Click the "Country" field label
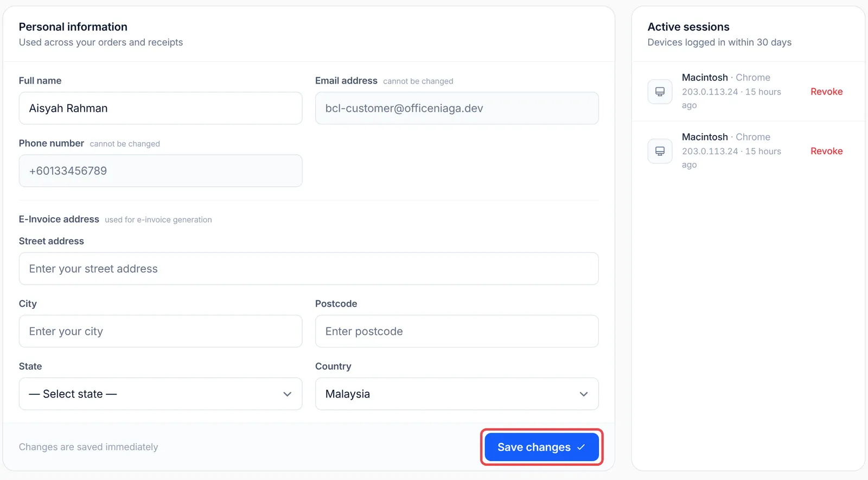This screenshot has width=868, height=480. click(x=333, y=367)
